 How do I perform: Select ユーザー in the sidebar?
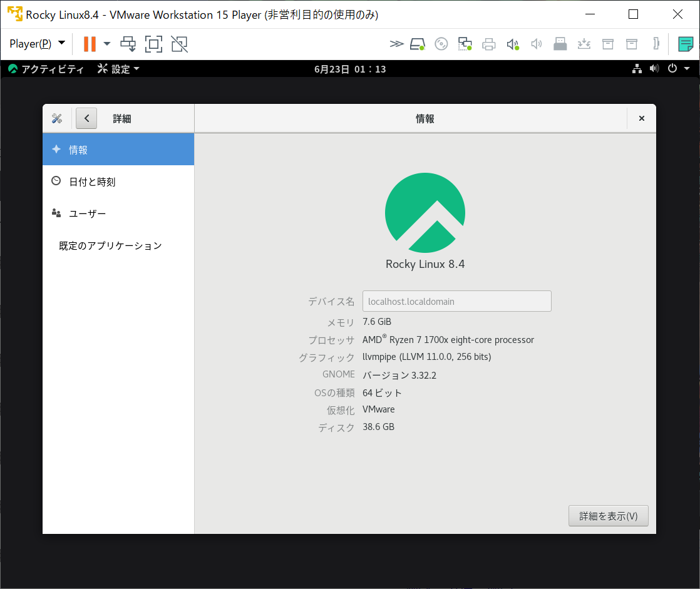(118, 213)
